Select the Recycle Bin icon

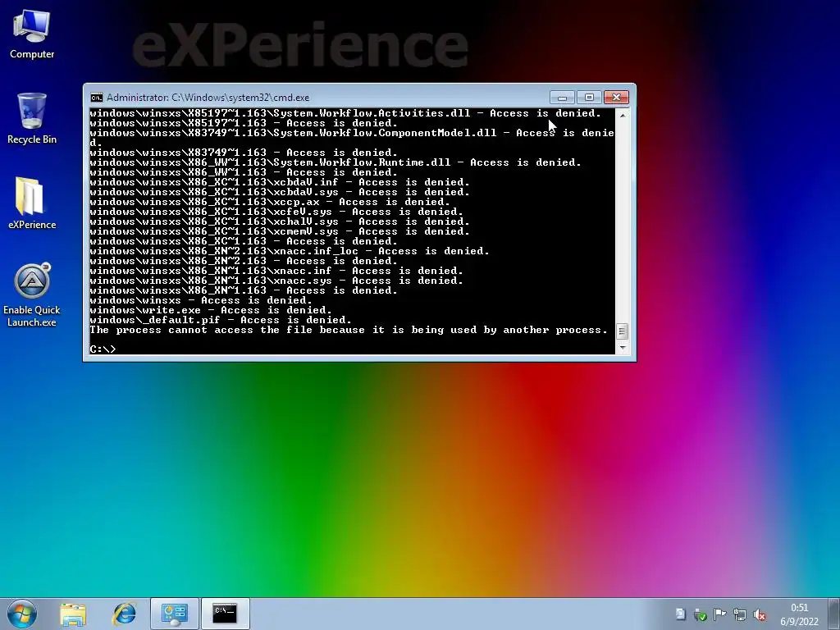pos(32,118)
